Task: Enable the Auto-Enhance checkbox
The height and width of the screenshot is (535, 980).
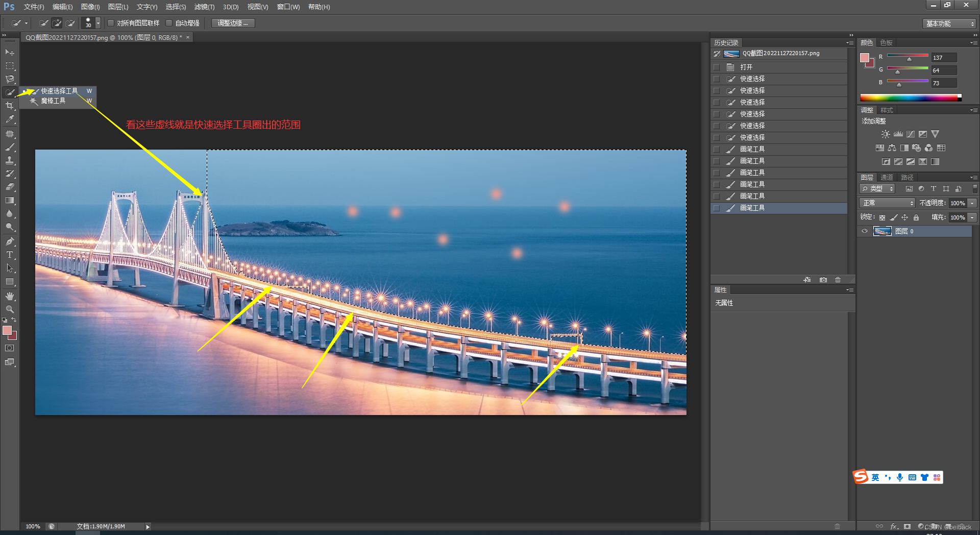Action: click(x=169, y=23)
